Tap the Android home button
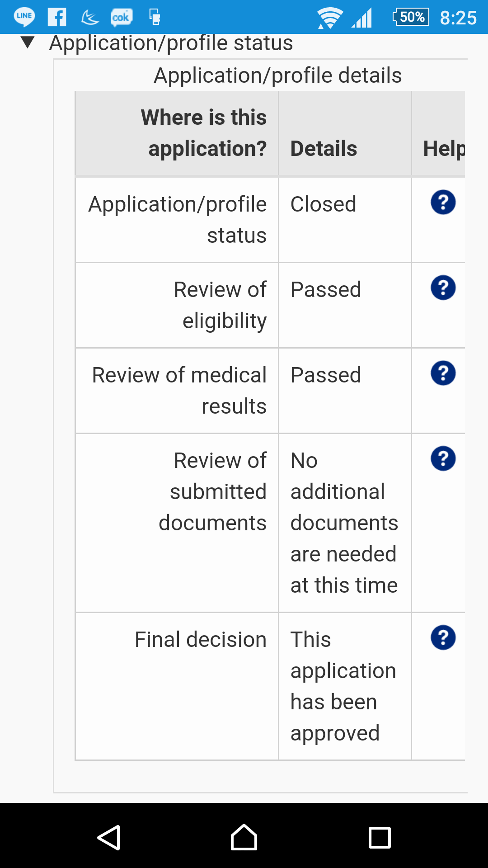This screenshot has height=868, width=488. tap(244, 837)
